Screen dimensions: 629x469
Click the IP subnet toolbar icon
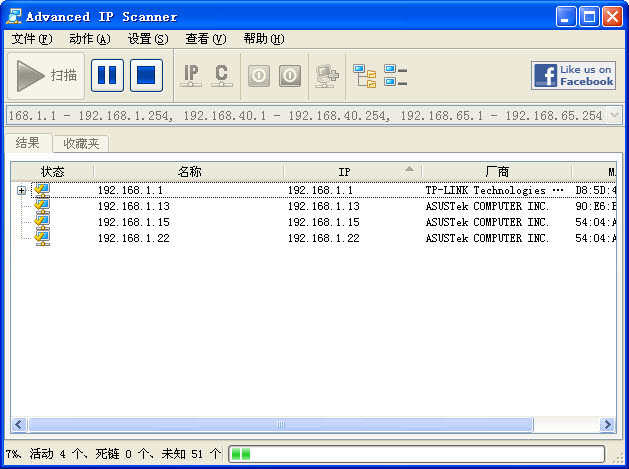coord(191,75)
